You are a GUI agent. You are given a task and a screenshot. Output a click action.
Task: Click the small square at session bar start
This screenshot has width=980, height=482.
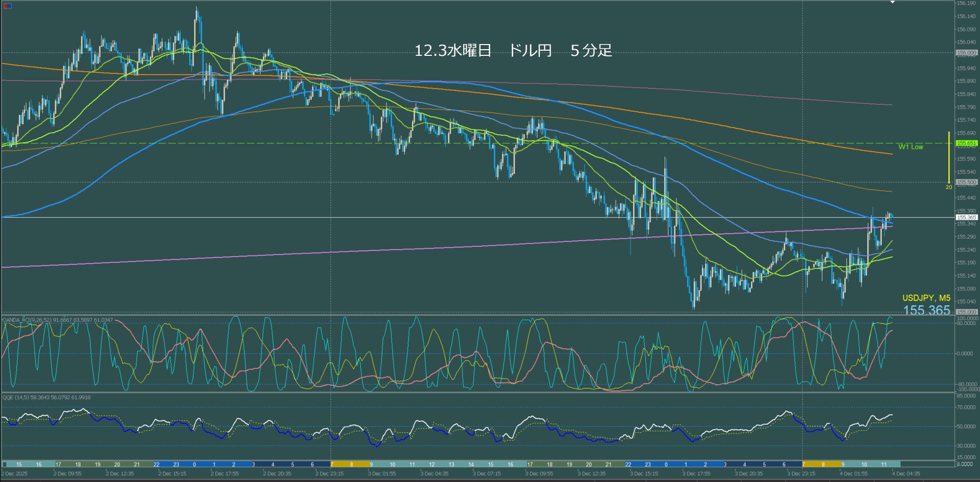(x=5, y=465)
